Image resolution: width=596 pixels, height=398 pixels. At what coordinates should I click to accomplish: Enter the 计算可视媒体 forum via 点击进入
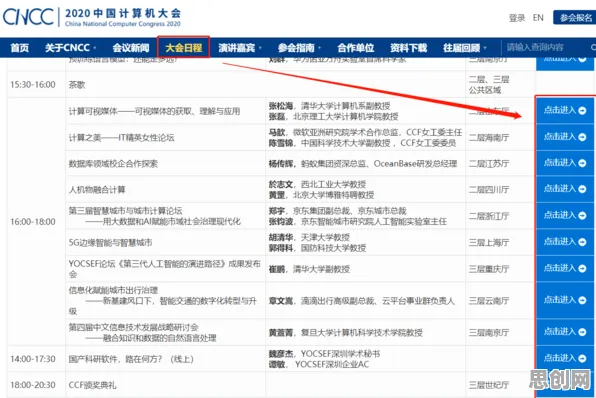pos(564,110)
